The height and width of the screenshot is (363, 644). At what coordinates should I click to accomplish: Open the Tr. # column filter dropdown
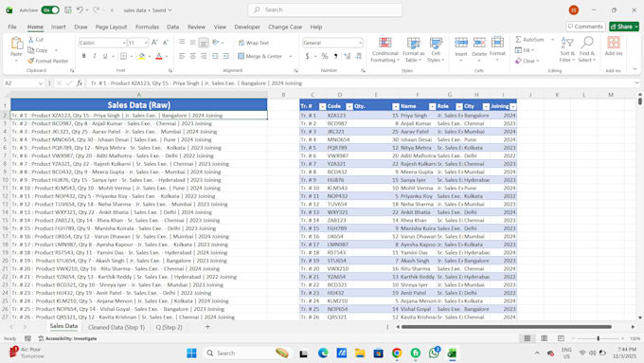[322, 106]
